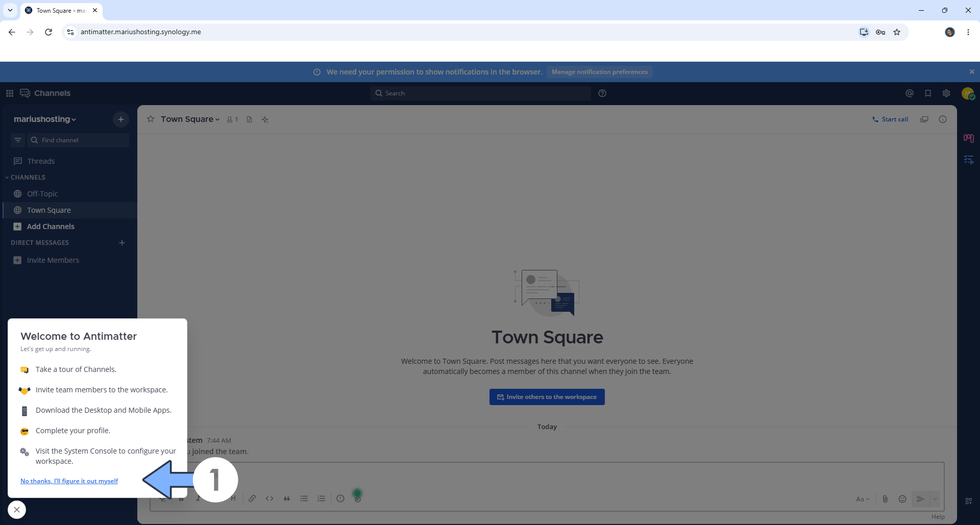Open user profile avatar menu
Image resolution: width=980 pixels, height=525 pixels.
tap(968, 93)
